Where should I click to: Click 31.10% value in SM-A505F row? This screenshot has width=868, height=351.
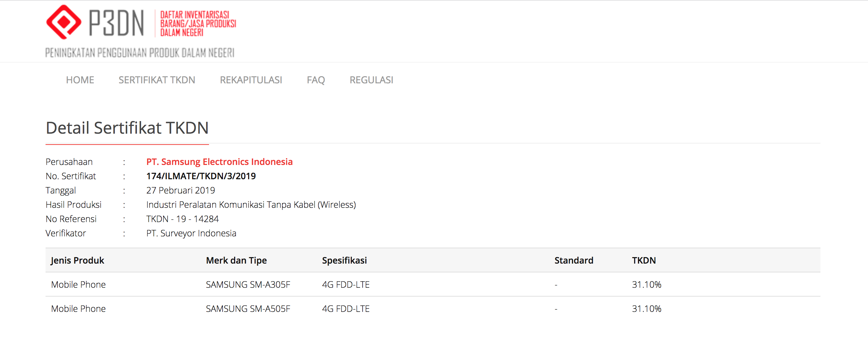(x=646, y=309)
